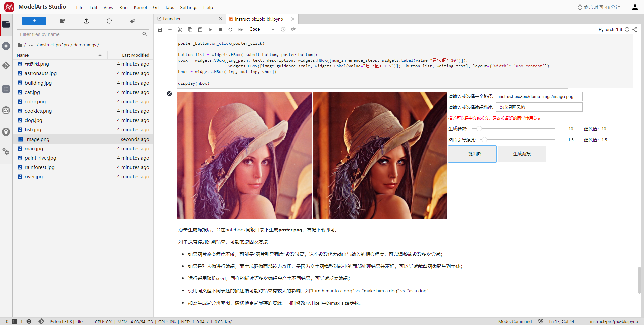Save the notebook with the disk icon
The image size is (644, 325).
(x=160, y=30)
